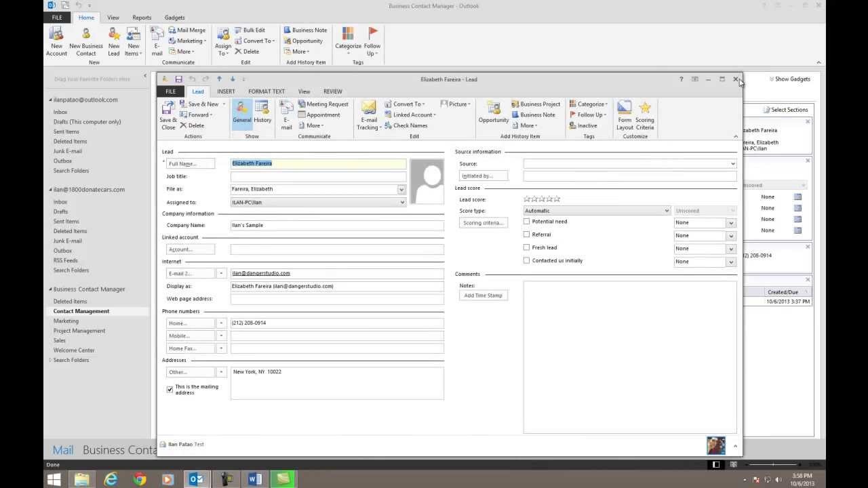868x488 pixels.
Task: Click New Lead in main ribbon
Action: 114,42
